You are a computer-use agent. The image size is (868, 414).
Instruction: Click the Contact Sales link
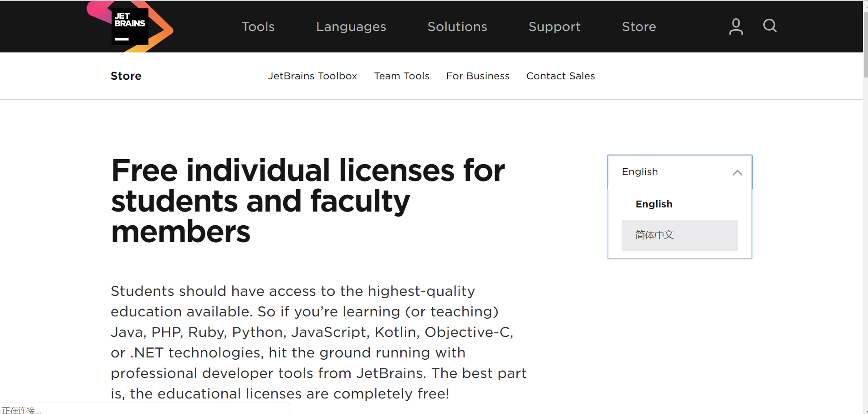(x=560, y=76)
